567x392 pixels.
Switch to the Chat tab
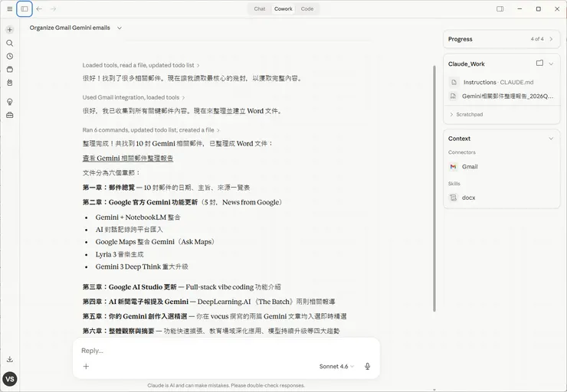(260, 9)
